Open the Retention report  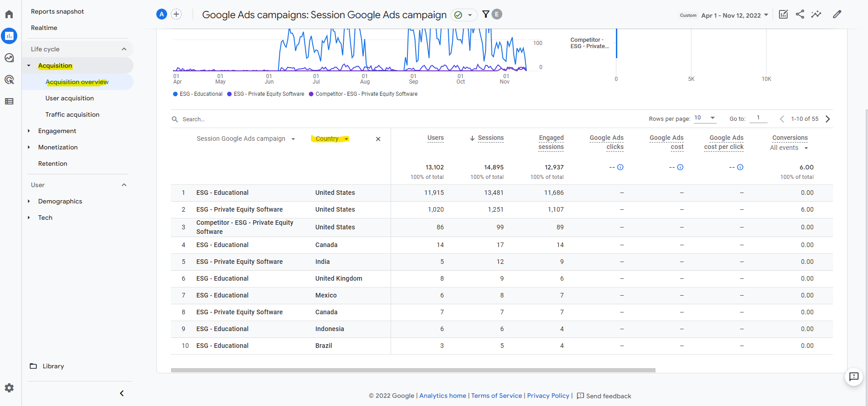[x=53, y=163]
